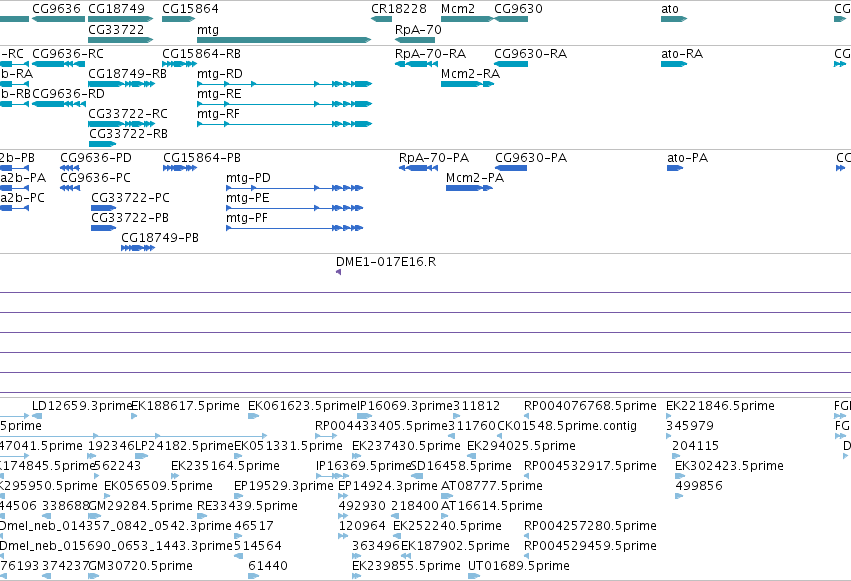
Task: Click the ato gene arrow
Action: [x=674, y=19]
